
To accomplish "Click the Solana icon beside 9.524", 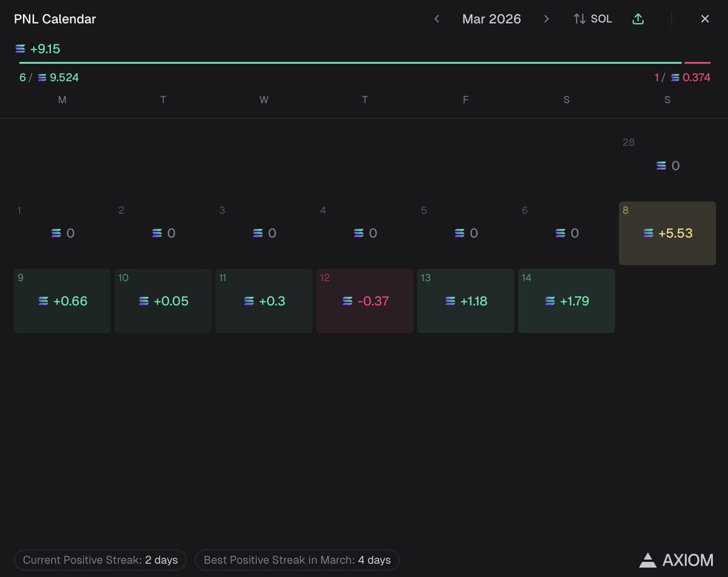I will click(42, 78).
